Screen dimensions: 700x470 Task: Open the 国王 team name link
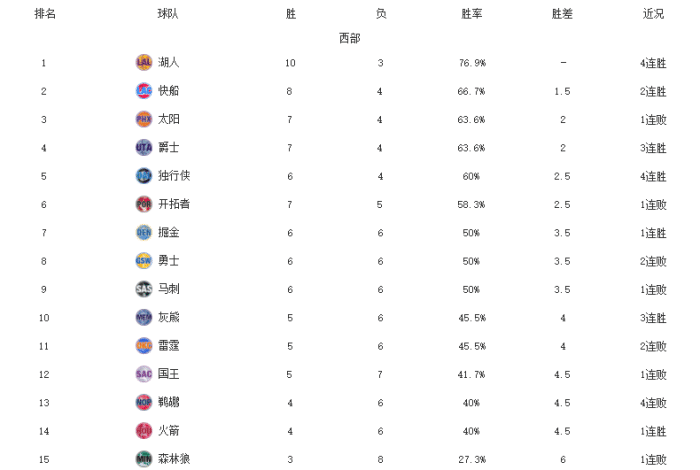tap(169, 374)
